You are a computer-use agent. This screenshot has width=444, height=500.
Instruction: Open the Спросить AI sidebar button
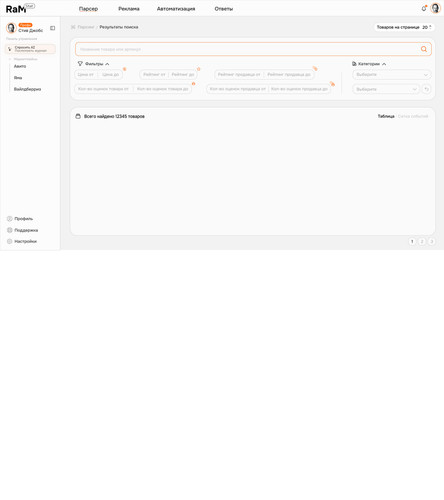pos(30,49)
